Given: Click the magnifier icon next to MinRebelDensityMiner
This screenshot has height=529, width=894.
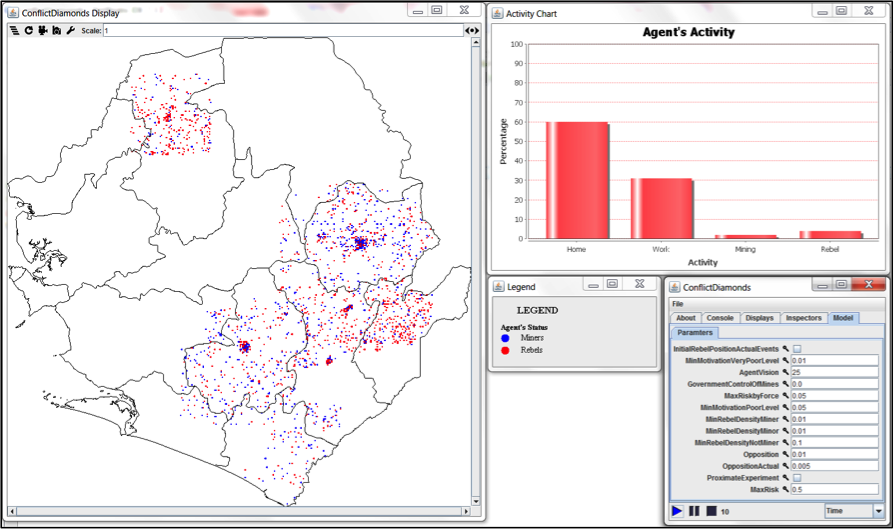Looking at the screenshot, I should click(x=785, y=419).
